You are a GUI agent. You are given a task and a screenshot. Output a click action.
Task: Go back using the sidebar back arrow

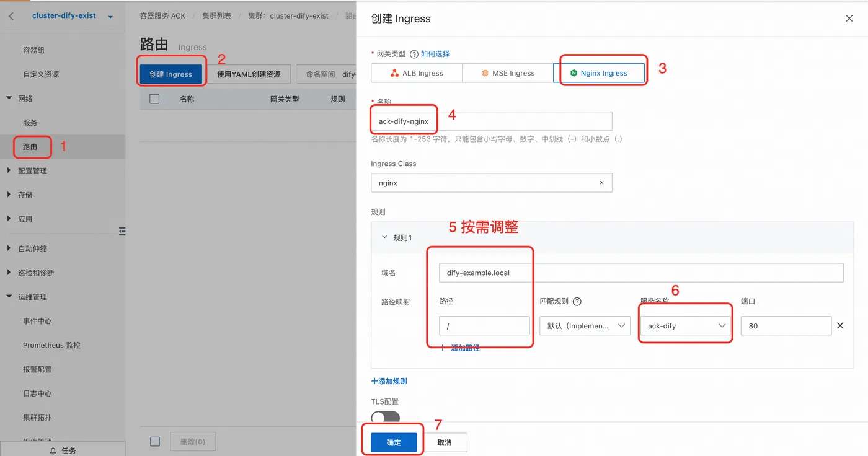click(11, 16)
